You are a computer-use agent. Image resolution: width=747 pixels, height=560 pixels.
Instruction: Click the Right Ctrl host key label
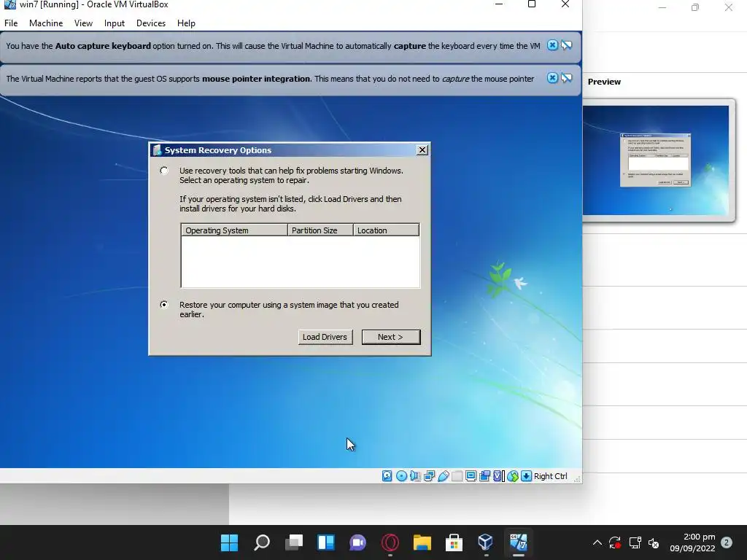coord(550,475)
